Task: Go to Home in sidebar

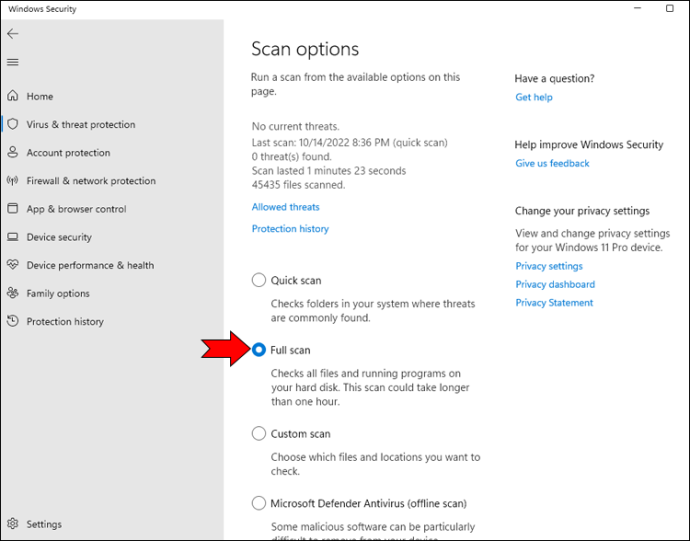Action: (x=40, y=96)
